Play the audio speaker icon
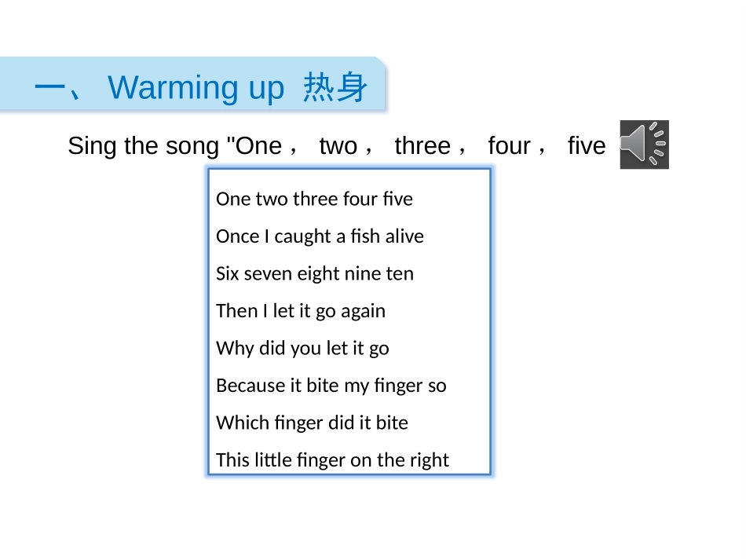 pos(644,145)
